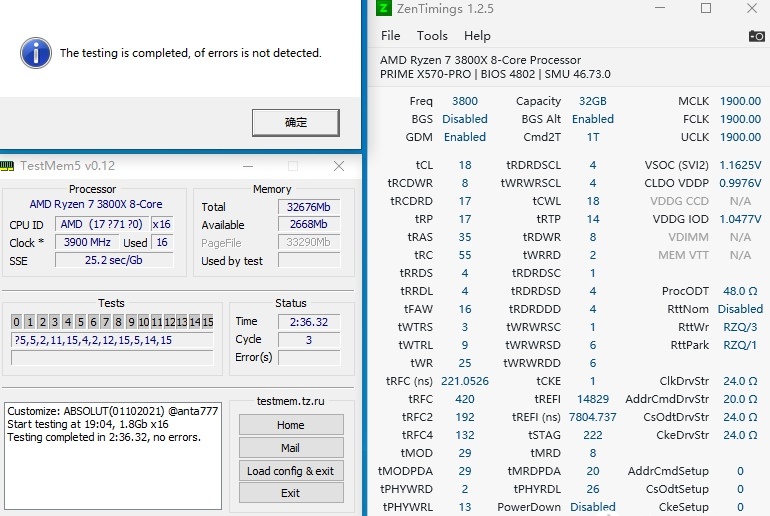Click the TestMem5 log text area
770x516 pixels.
pyautogui.click(x=113, y=456)
